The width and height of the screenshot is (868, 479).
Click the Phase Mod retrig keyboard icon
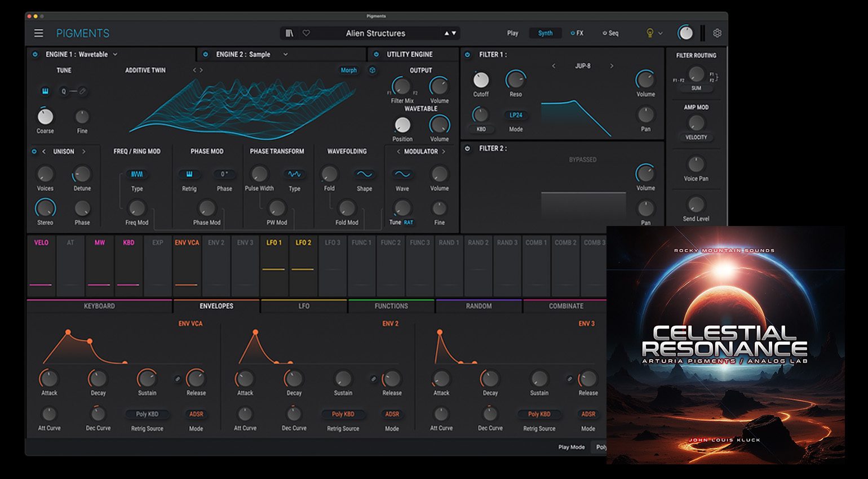(189, 174)
